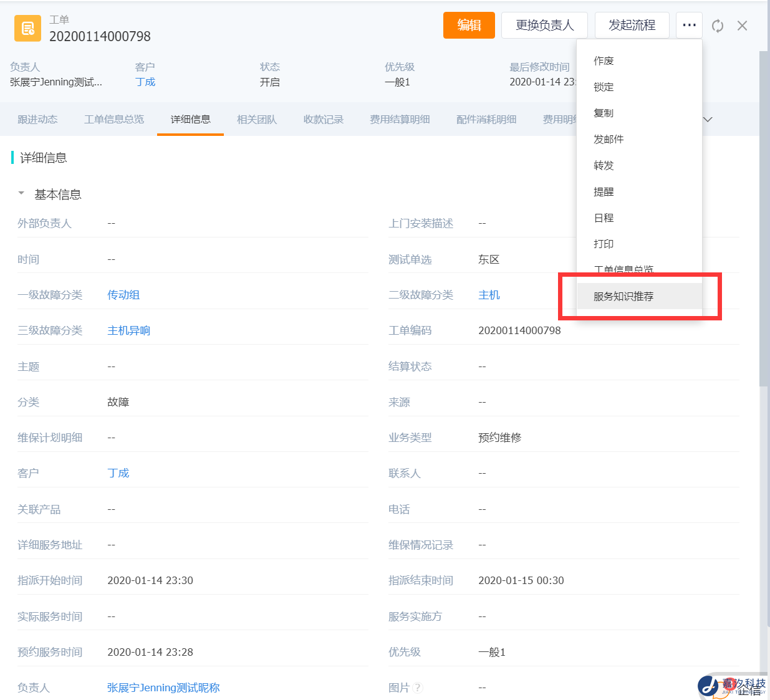Screen dimensions: 770x700
Task: Open 主机异响 fault category link
Action: tap(128, 330)
